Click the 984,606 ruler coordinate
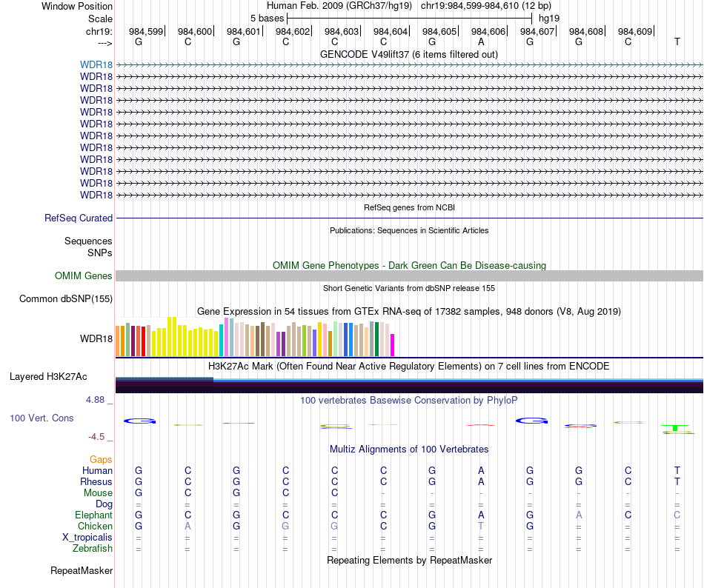704x588 pixels. 488,31
